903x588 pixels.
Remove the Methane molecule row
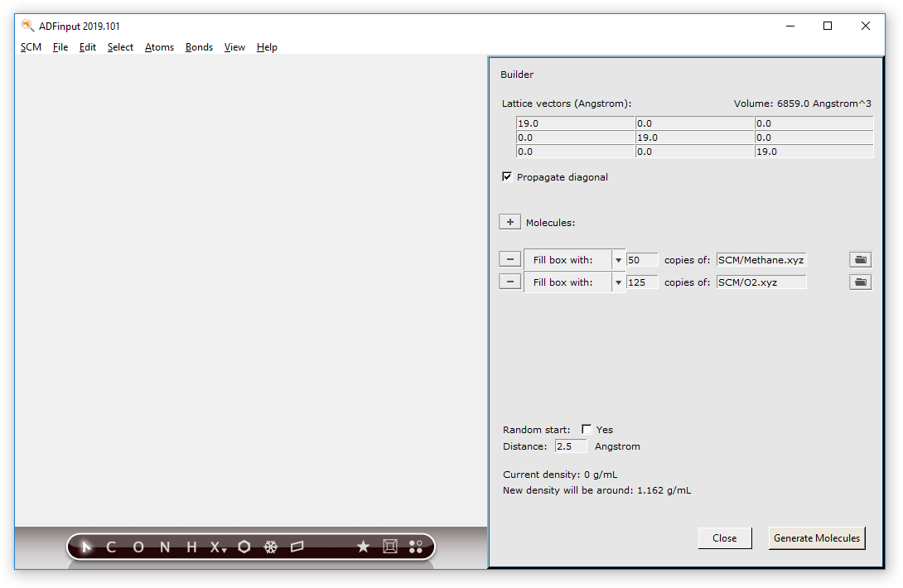509,259
